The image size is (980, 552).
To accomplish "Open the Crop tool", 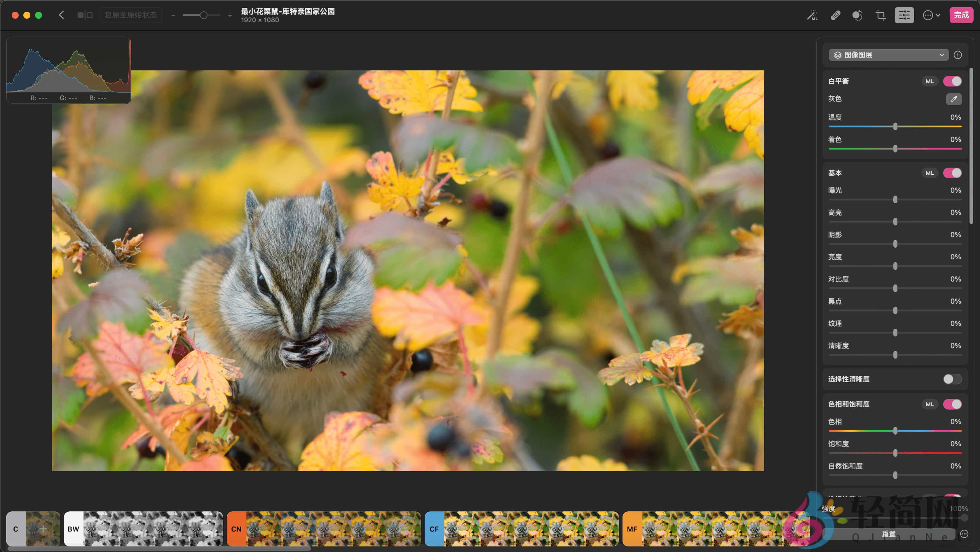I will click(881, 15).
